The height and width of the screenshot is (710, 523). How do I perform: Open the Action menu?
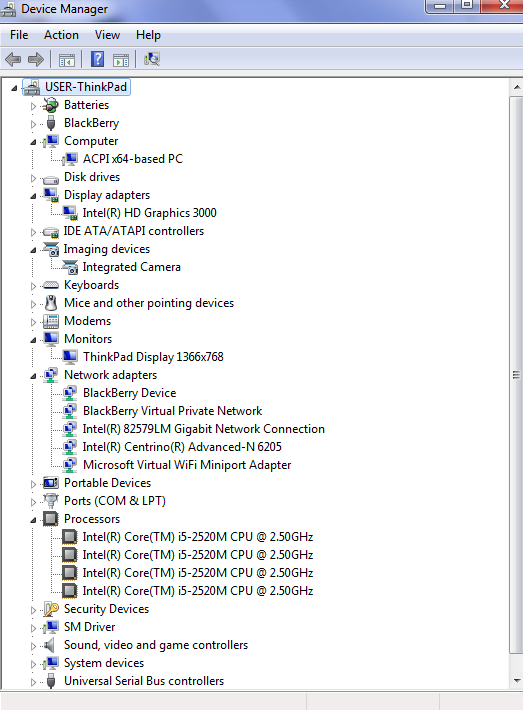point(61,35)
